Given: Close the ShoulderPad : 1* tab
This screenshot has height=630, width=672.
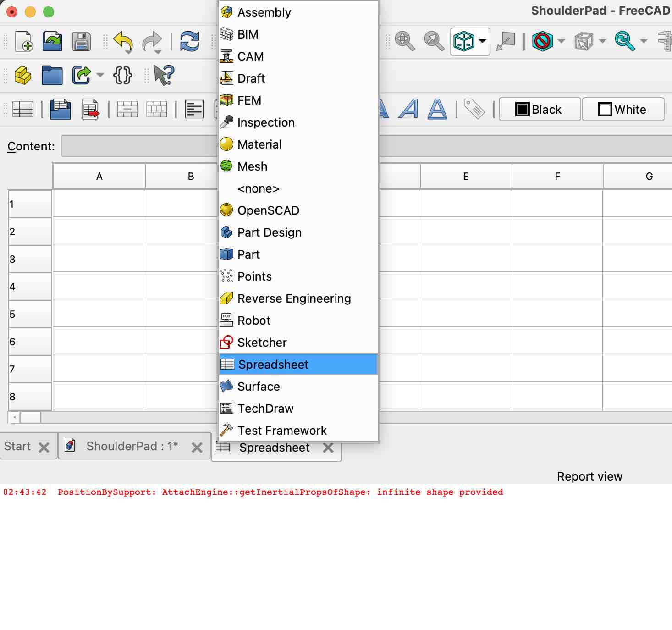Looking at the screenshot, I should (x=197, y=448).
